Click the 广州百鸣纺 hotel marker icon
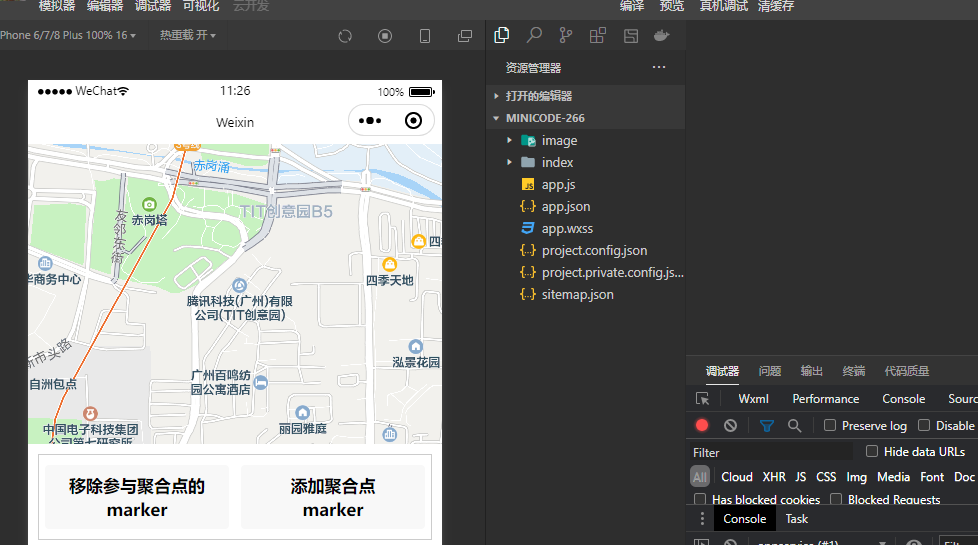The height and width of the screenshot is (545, 978). tap(261, 382)
